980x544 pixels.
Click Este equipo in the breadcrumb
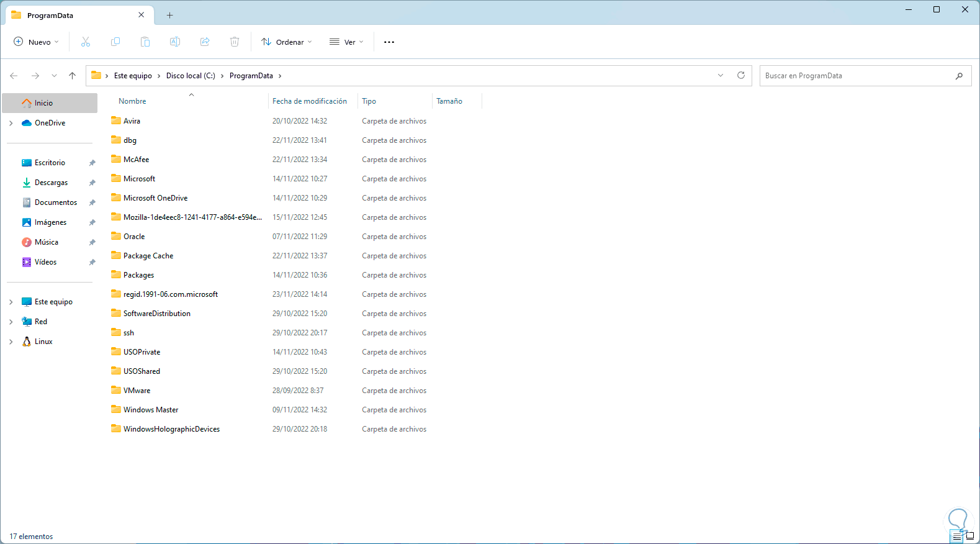click(x=133, y=76)
